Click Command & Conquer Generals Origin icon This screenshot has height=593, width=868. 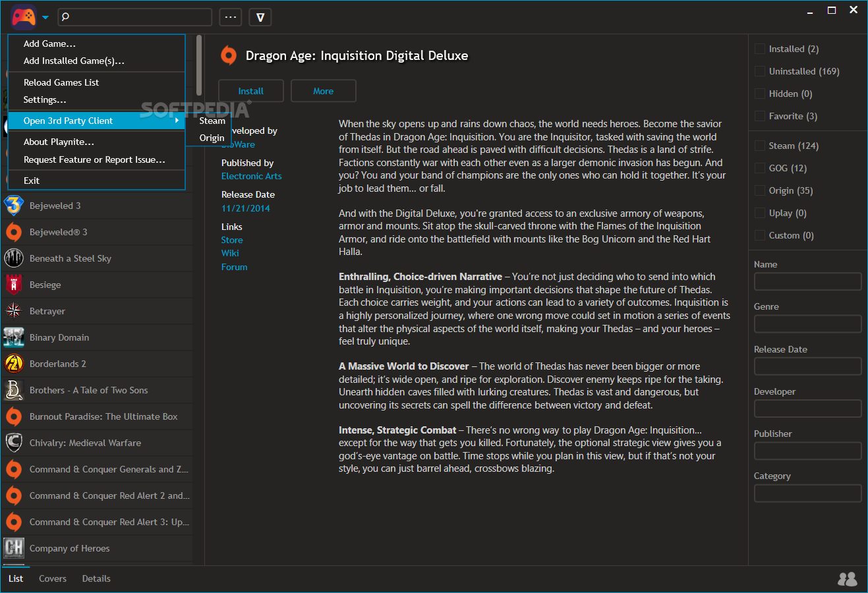[14, 469]
